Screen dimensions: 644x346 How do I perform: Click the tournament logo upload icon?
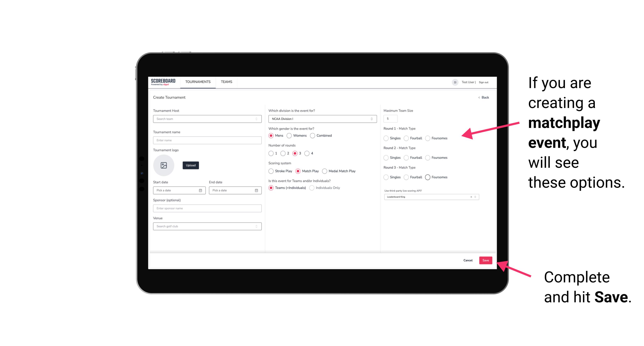tap(164, 165)
